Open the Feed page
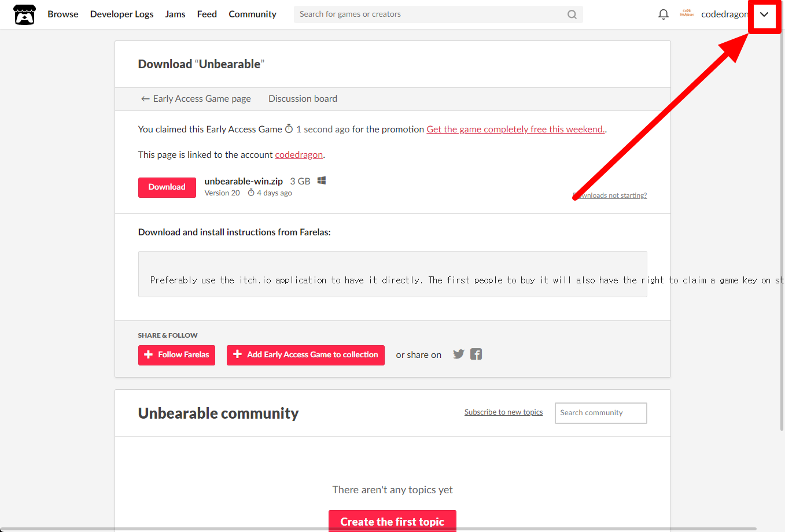The width and height of the screenshot is (785, 532). [207, 14]
